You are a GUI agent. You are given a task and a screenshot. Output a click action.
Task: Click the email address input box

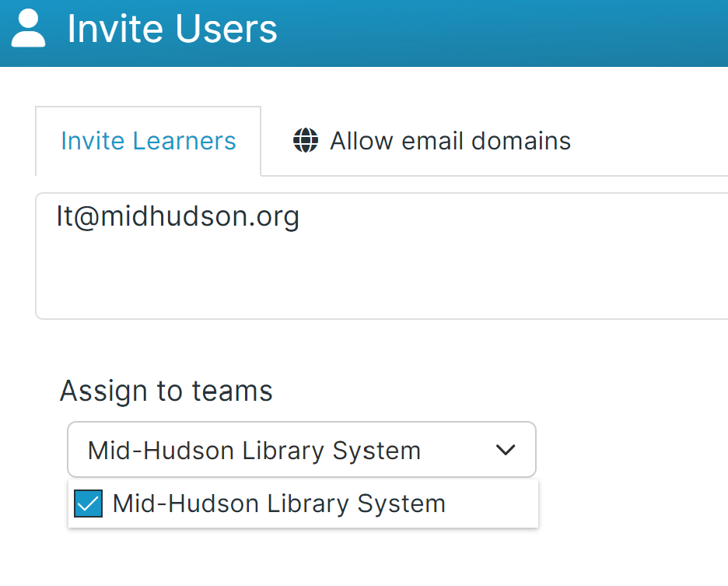(382, 256)
